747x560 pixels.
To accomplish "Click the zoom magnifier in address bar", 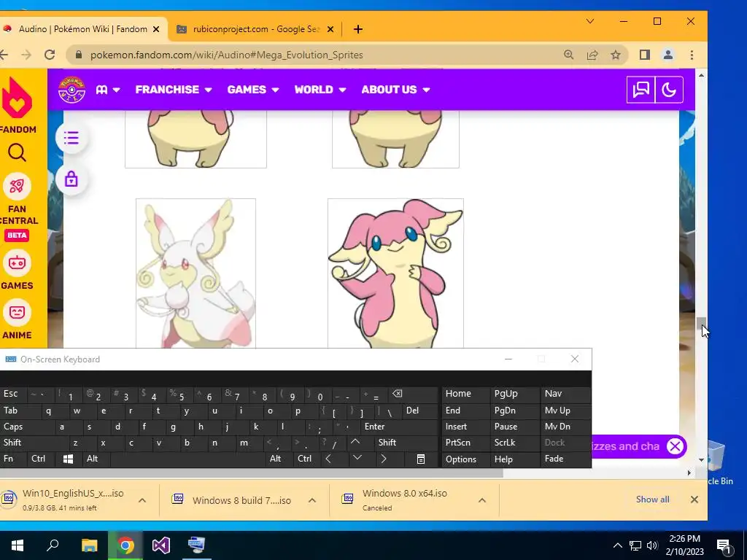I will point(568,55).
